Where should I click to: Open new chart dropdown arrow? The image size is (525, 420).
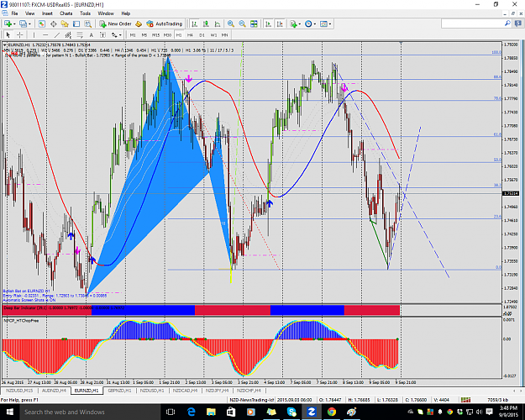[x=14, y=24]
